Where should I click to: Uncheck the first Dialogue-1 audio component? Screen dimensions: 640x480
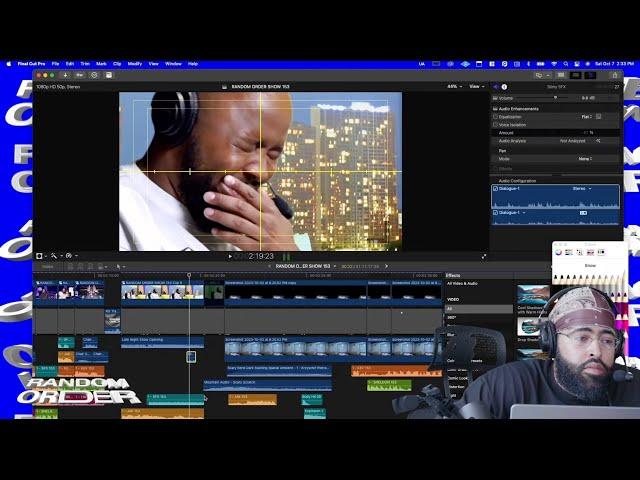click(x=495, y=188)
